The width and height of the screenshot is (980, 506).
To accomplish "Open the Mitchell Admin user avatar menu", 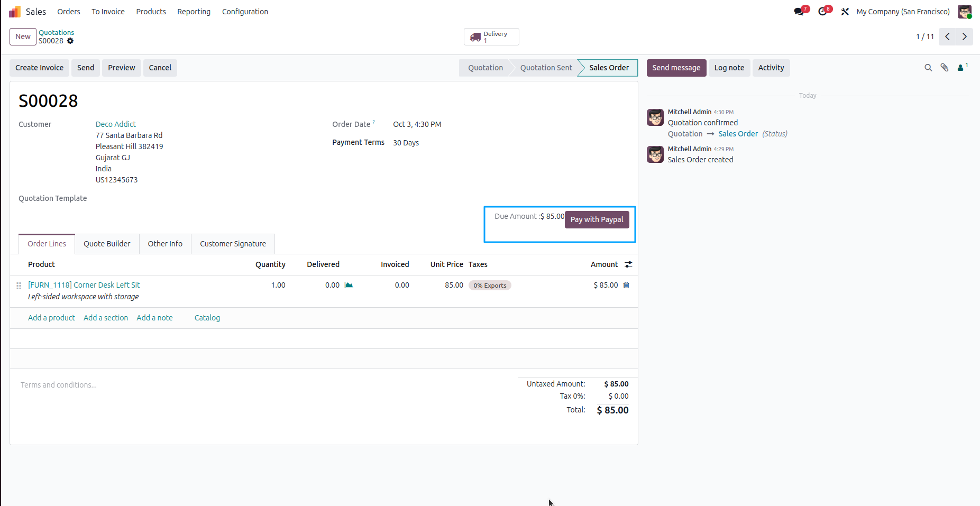I will click(965, 12).
